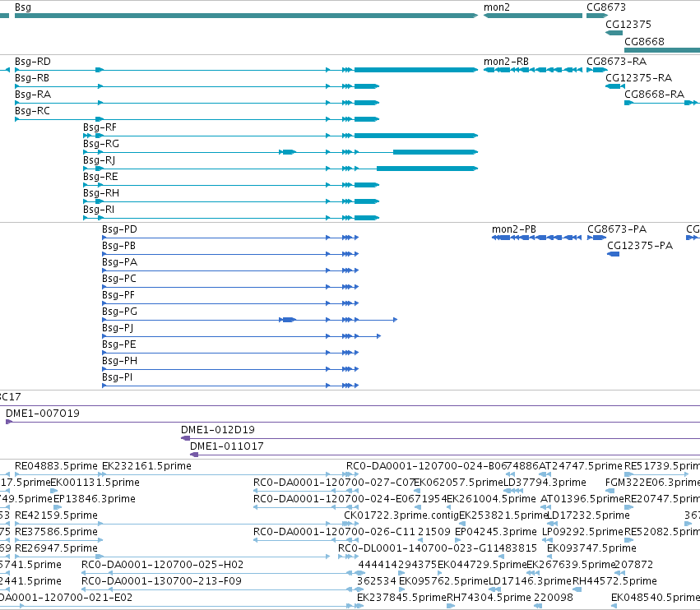Open the DME1-012D19 BAC label
Image resolution: width=700 pixels, height=610 pixels.
pos(217,430)
